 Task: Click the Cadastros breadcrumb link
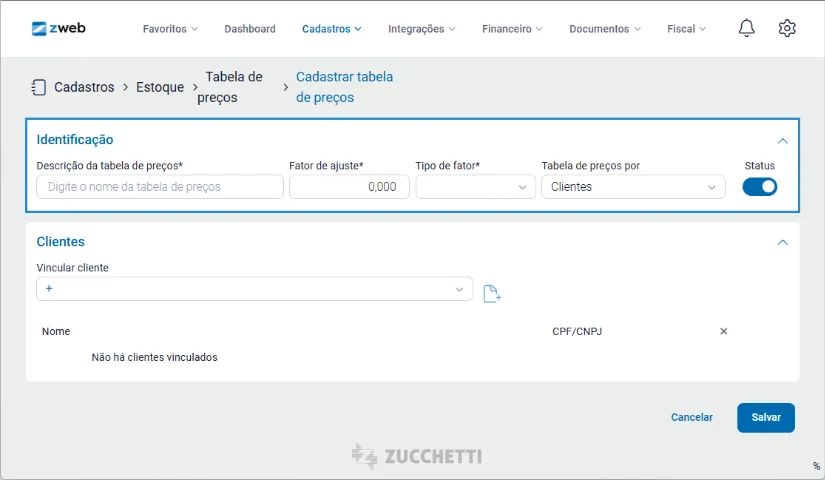coord(84,87)
